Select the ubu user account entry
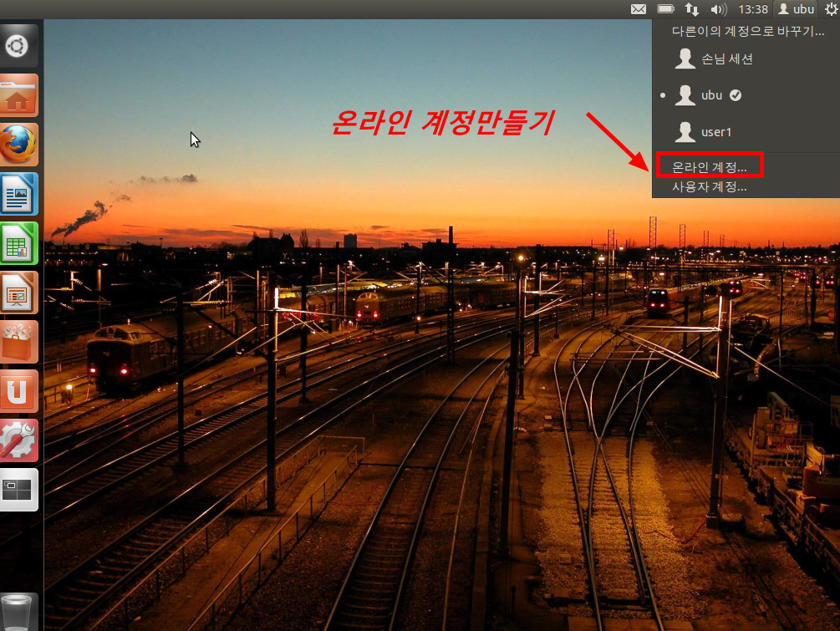 [711, 95]
